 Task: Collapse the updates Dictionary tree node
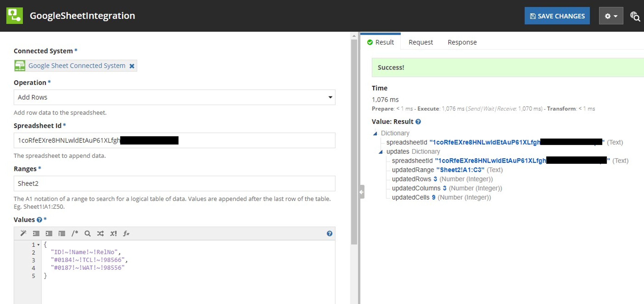coord(381,152)
